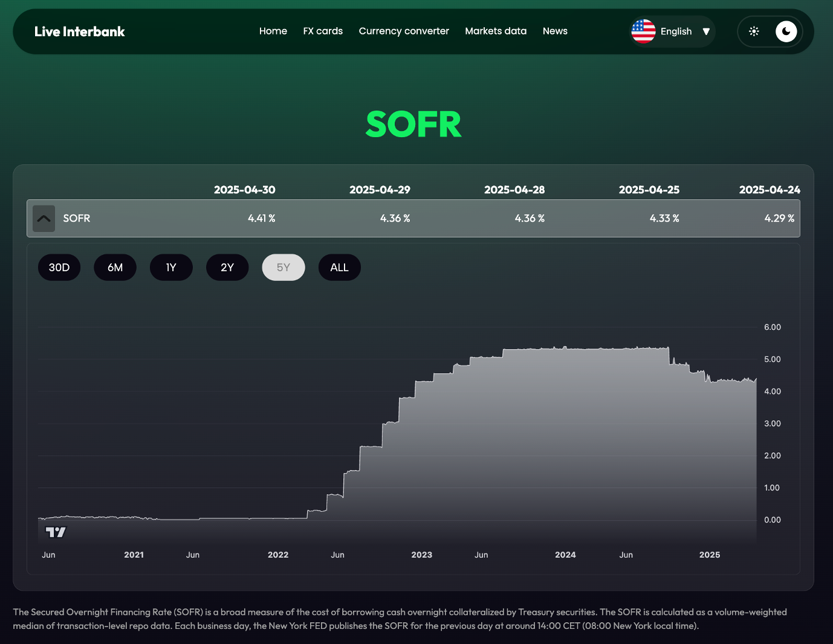Viewport: 833px width, 644px height.
Task: Switch chart to 1Y range
Action: [171, 268]
